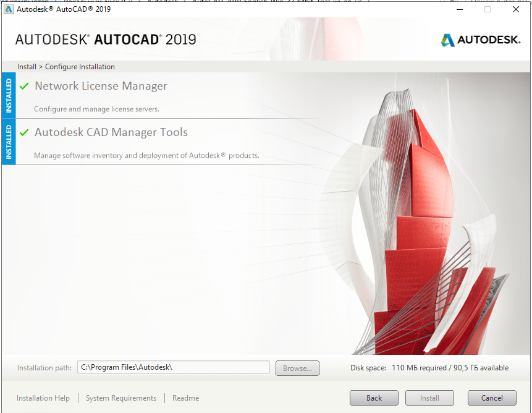Click the 'Install > Configure Installation' breadcrumb
This screenshot has width=532, height=413.
[x=66, y=67]
